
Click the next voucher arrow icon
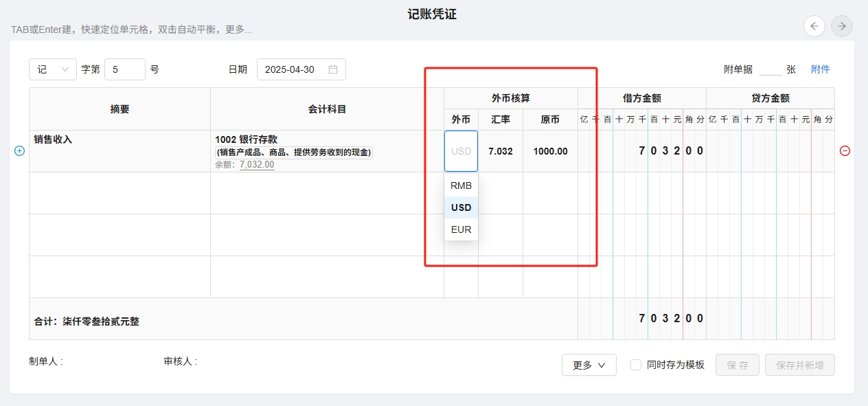pos(841,26)
